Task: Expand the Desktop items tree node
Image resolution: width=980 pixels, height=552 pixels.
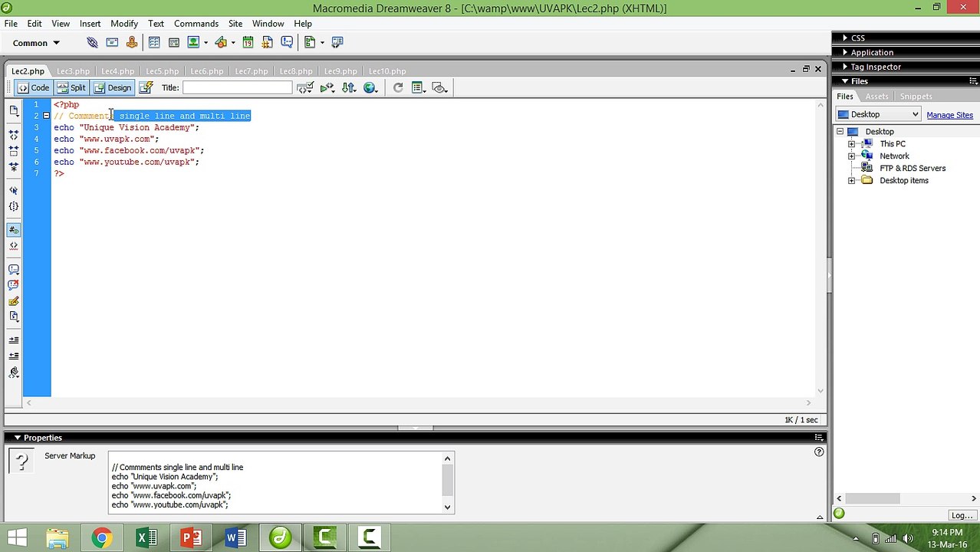Action: click(x=851, y=181)
